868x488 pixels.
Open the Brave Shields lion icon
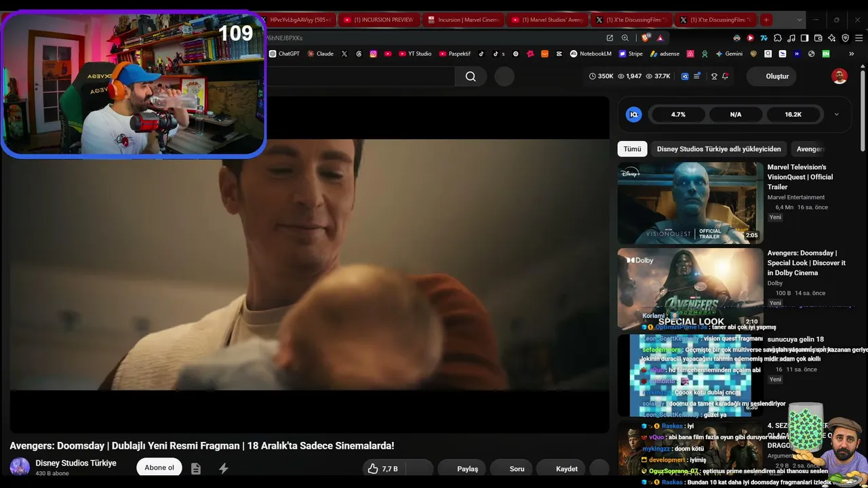[x=645, y=38]
